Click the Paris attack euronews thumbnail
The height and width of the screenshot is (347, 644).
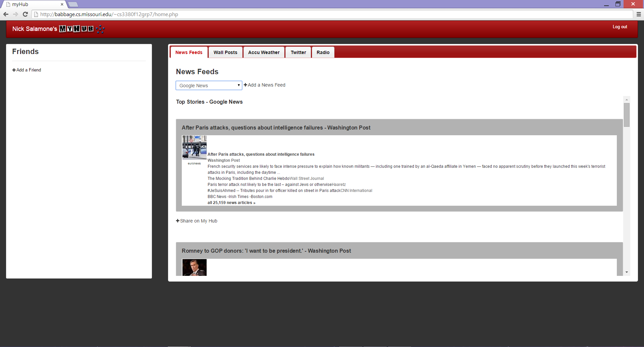coord(194,147)
